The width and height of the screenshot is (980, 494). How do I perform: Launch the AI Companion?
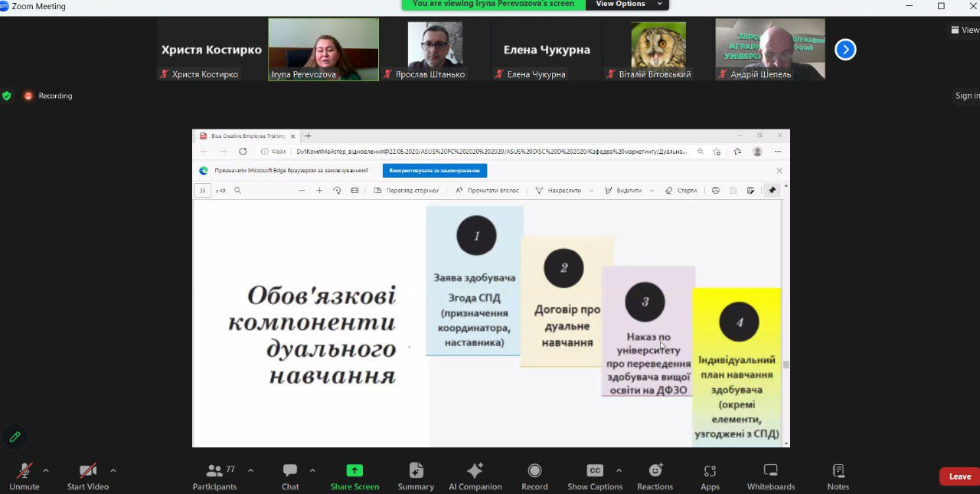pos(475,476)
